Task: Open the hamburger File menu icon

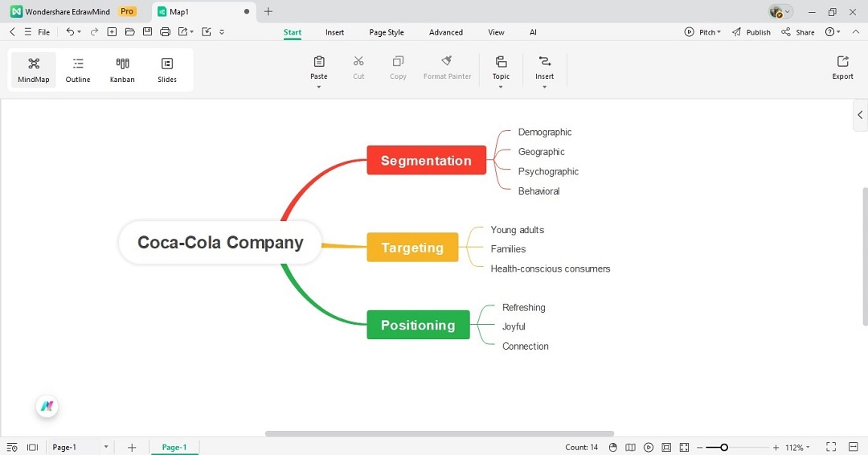Action: point(27,32)
